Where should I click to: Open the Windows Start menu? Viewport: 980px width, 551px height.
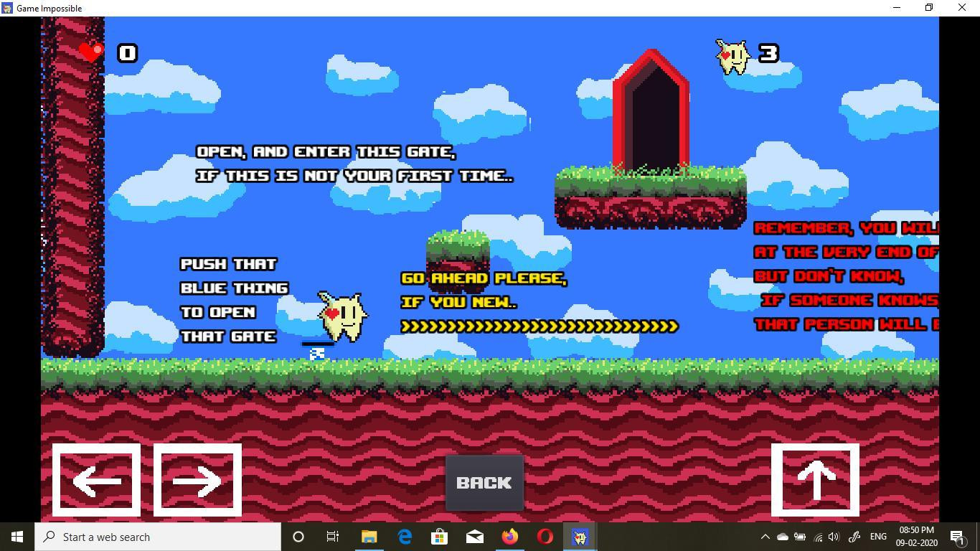17,537
